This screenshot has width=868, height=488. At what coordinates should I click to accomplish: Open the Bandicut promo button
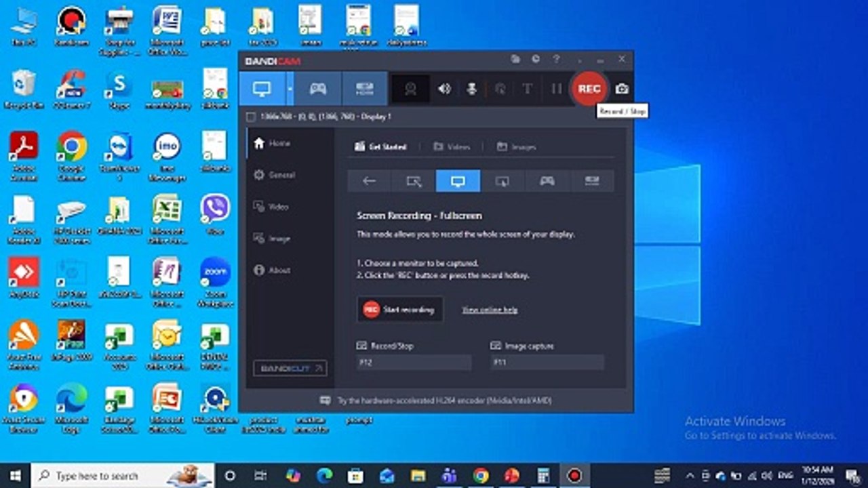[x=290, y=368]
